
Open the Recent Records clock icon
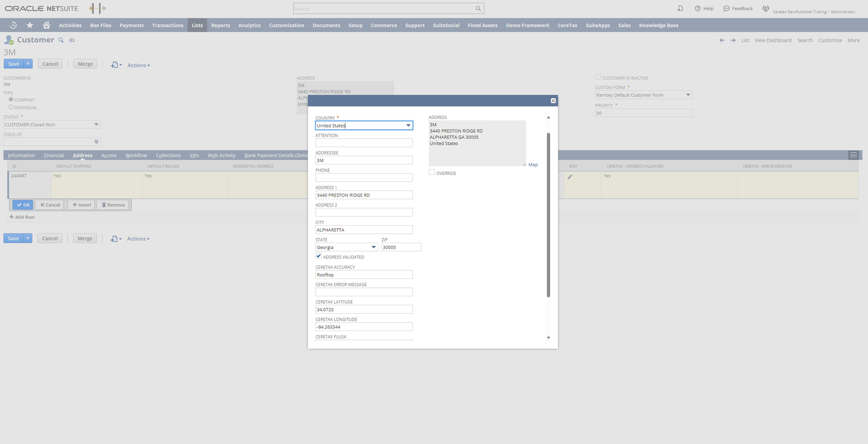14,25
